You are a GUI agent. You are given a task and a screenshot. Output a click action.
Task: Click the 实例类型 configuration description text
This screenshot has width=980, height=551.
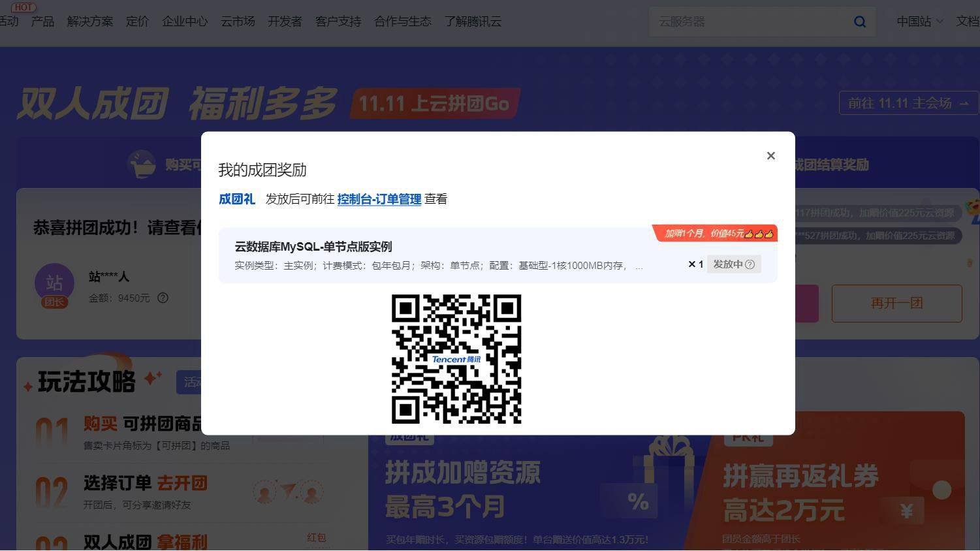[439, 266]
